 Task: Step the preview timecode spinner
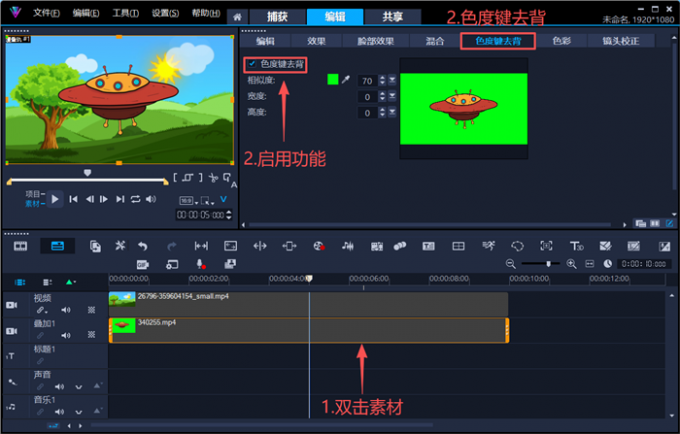tap(229, 215)
